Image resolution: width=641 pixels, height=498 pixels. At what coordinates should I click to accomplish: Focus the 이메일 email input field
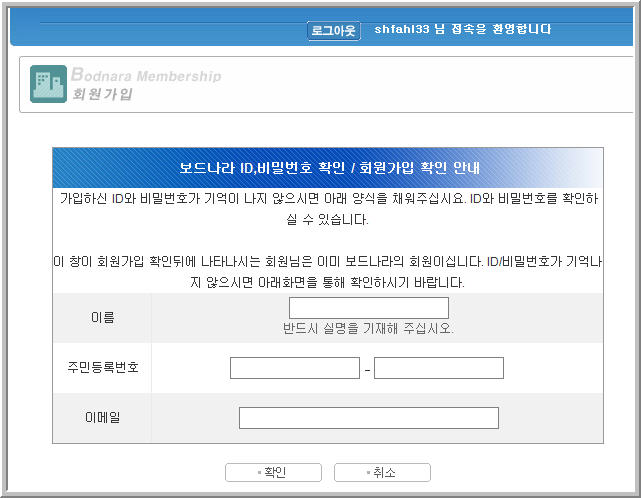point(369,418)
